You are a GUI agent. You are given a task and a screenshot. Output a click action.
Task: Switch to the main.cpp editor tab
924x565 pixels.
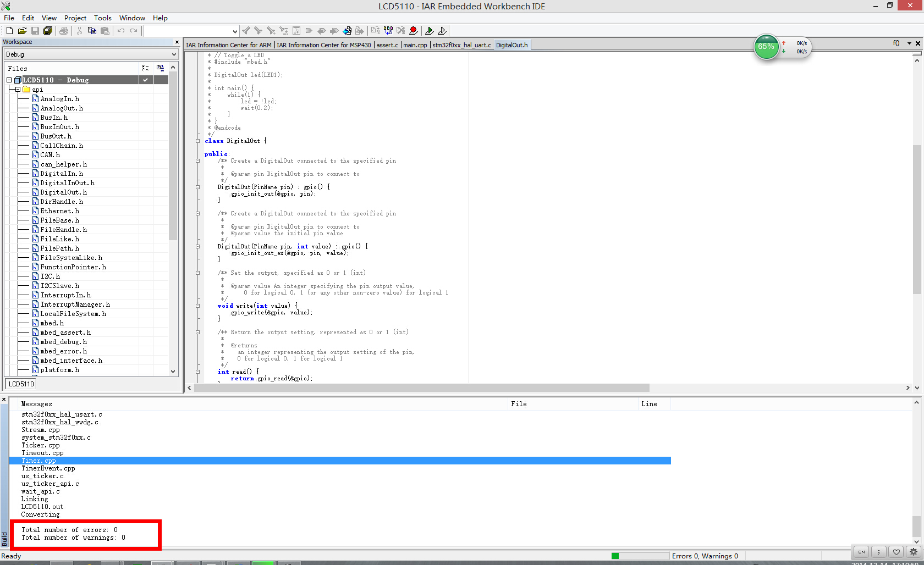[415, 45]
